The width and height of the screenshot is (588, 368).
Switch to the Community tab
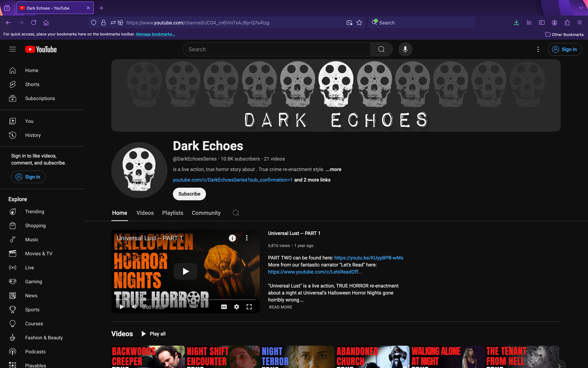tap(206, 213)
